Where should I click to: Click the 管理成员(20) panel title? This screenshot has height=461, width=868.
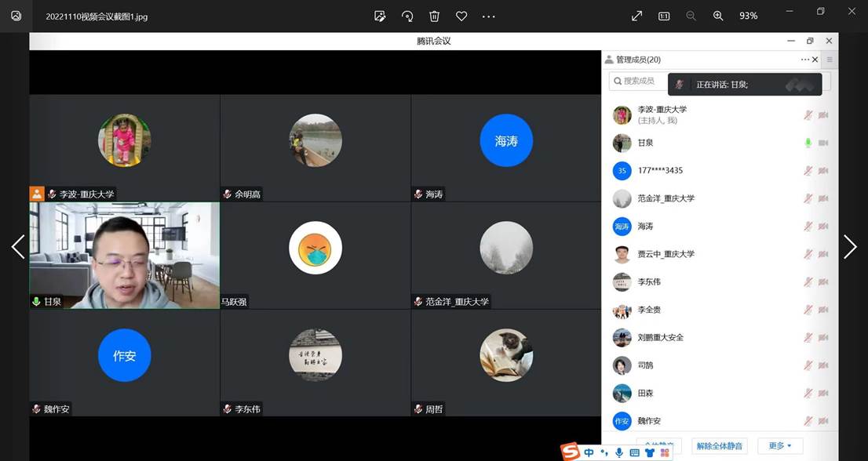638,60
